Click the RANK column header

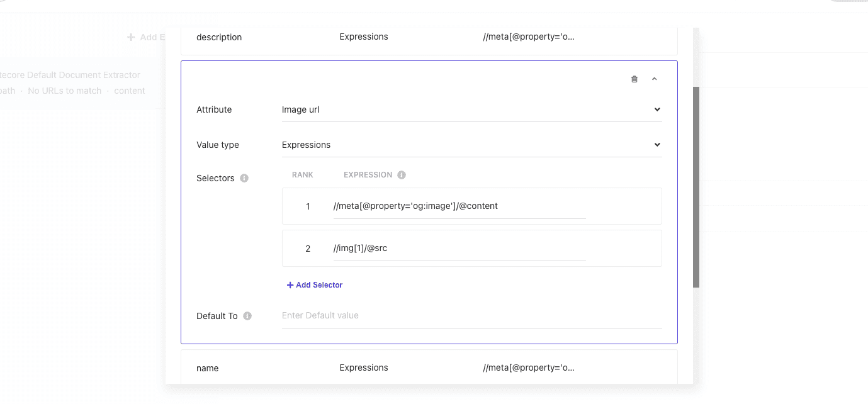(x=302, y=175)
